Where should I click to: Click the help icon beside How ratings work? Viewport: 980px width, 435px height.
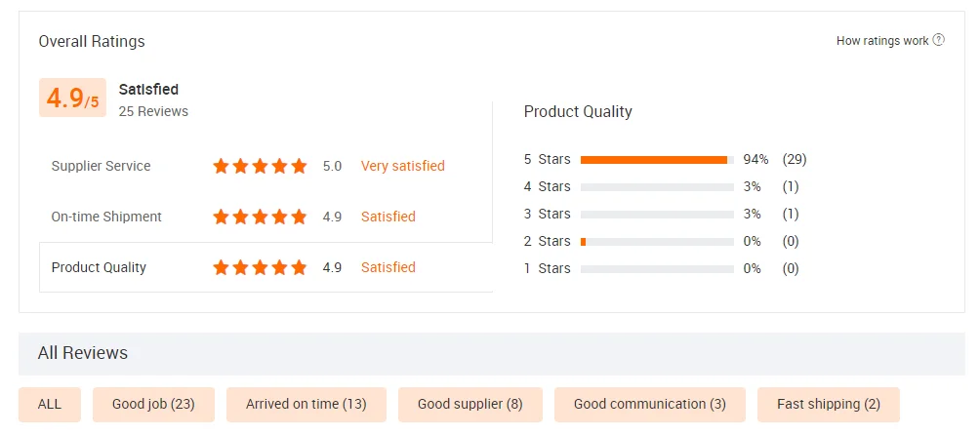939,41
